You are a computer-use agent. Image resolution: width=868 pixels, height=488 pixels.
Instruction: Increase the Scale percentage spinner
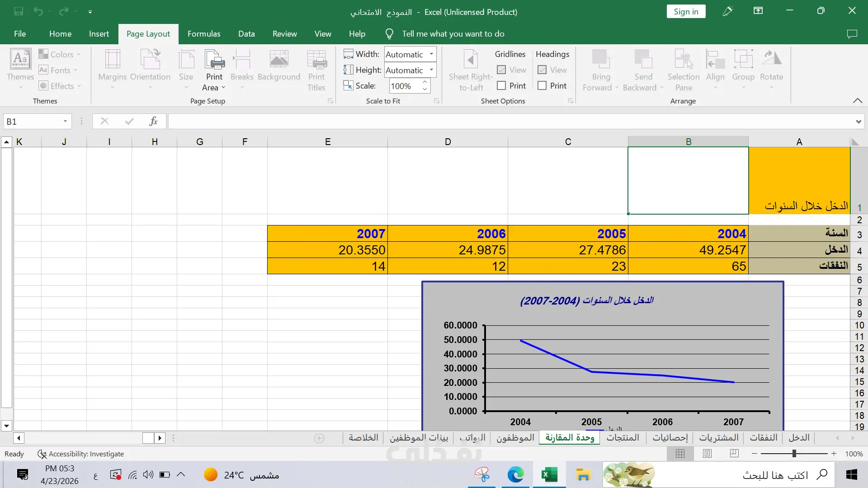pos(425,82)
